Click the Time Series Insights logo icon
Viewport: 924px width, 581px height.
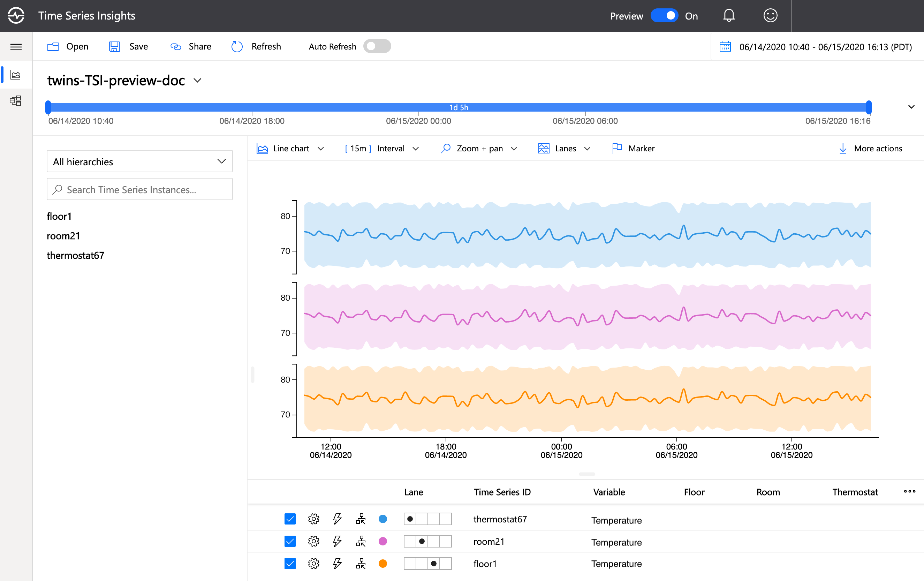tap(16, 16)
